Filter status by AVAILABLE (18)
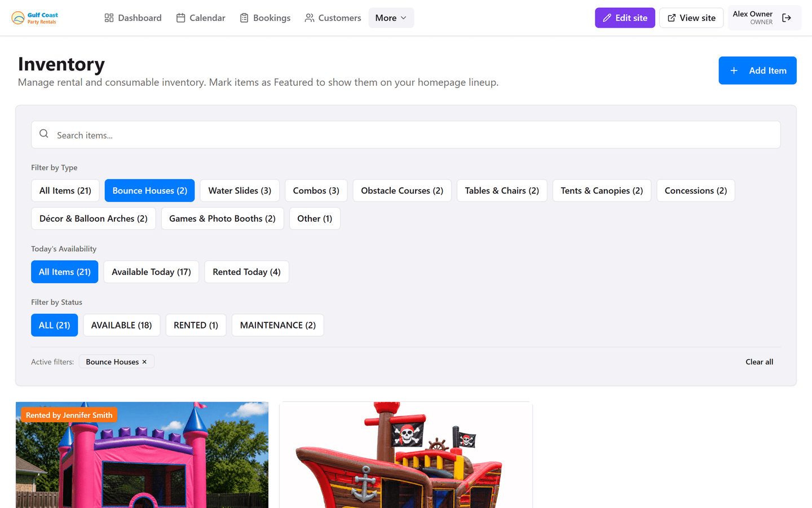The height and width of the screenshot is (508, 812). point(122,325)
